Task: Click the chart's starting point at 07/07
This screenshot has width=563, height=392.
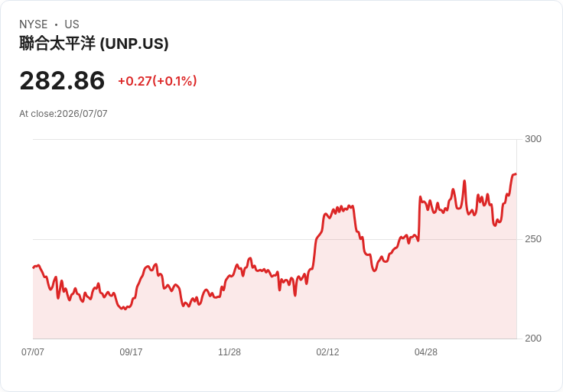Action: point(34,267)
